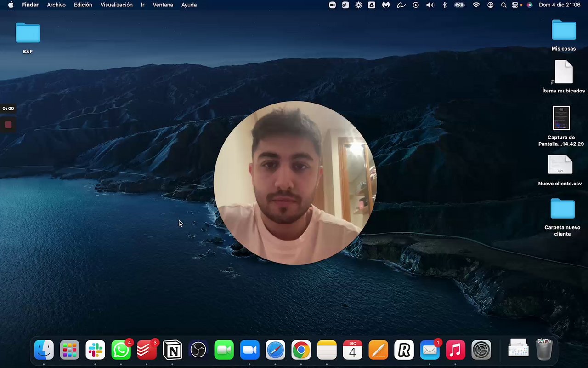Viewport: 588px width, 368px height.
Task: Launch Launchpad from the Dock
Action: (70, 351)
